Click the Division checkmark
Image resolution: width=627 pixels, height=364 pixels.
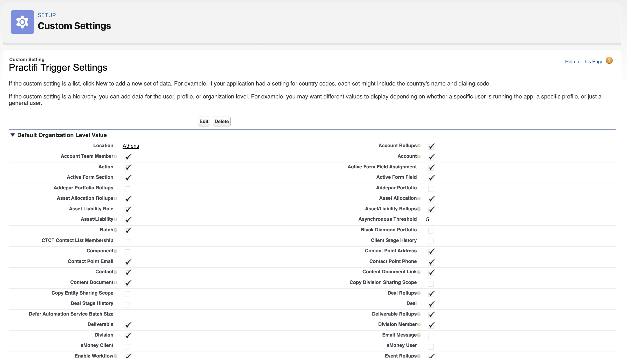[128, 336]
